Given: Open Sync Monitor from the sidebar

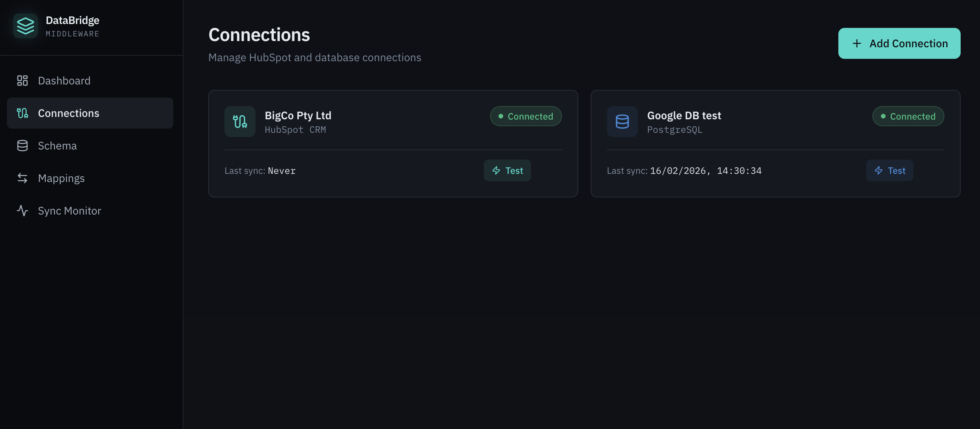Looking at the screenshot, I should [70, 211].
